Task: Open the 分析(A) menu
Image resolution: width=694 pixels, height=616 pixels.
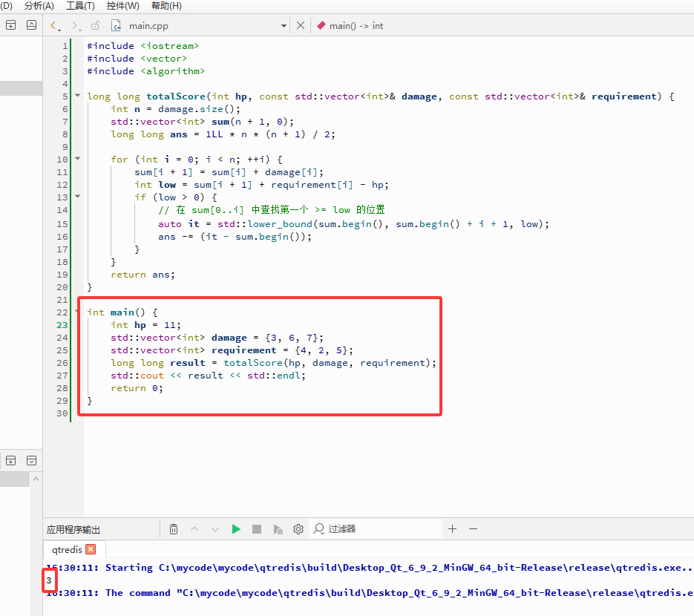Action: click(39, 6)
